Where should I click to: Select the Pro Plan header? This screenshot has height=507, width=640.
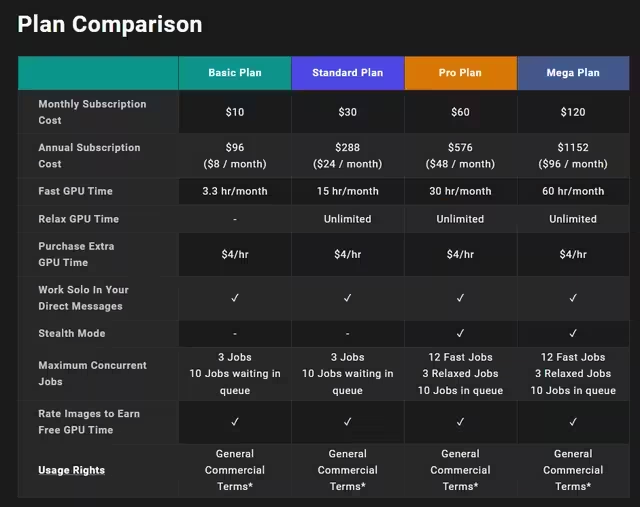460,73
